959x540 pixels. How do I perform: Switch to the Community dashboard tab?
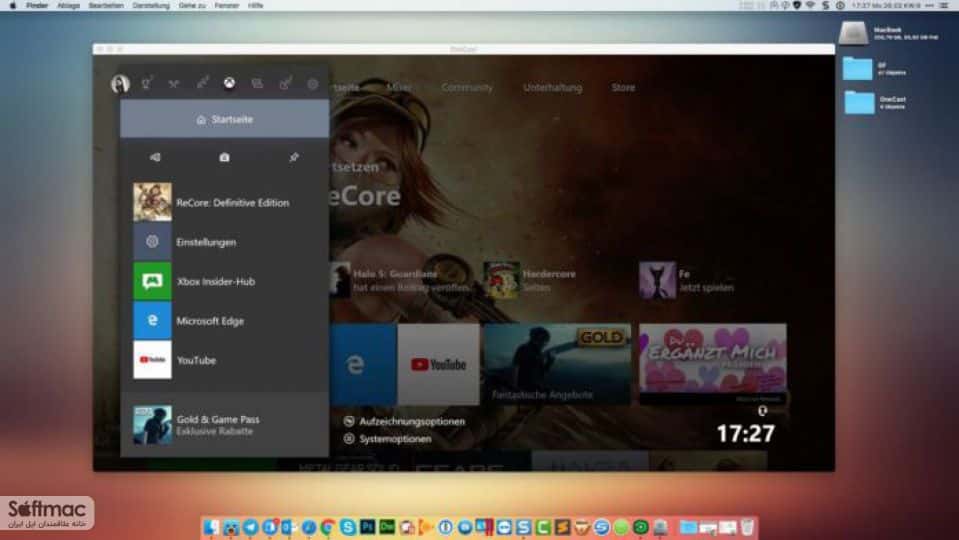467,87
